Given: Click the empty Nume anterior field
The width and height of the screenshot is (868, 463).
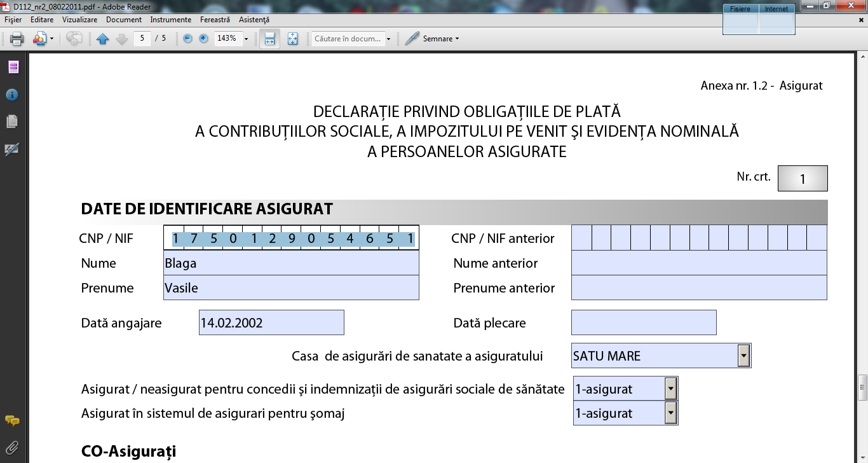Looking at the screenshot, I should (699, 263).
